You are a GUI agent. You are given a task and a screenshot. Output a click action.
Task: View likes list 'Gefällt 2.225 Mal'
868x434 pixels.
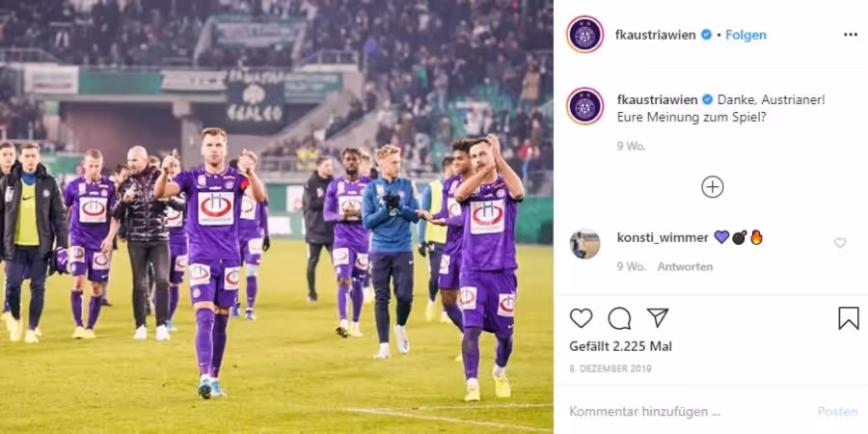pyautogui.click(x=620, y=346)
